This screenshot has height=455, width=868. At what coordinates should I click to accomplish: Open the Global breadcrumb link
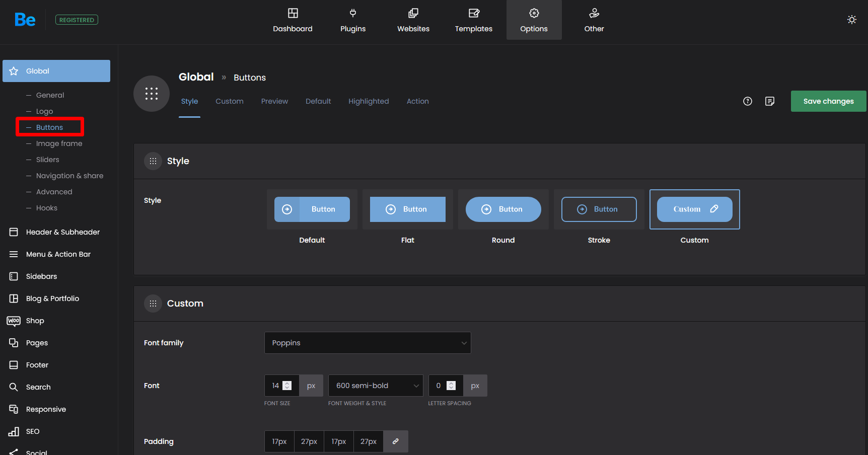tap(196, 77)
